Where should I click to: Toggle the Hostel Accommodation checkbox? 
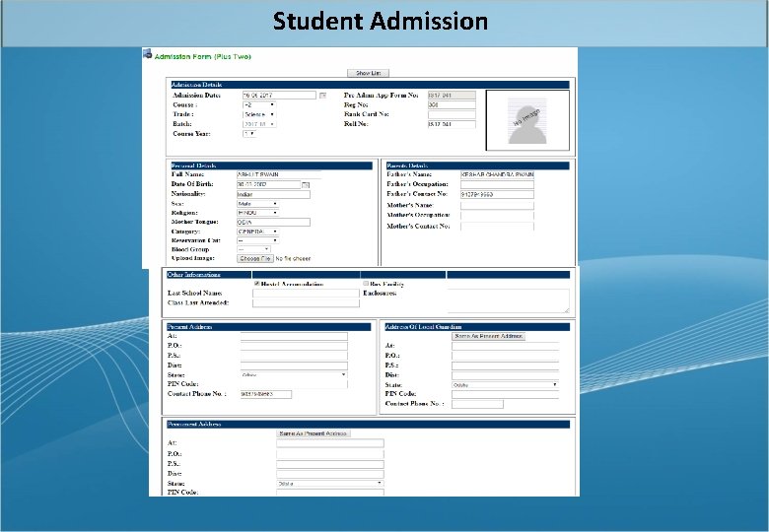[x=256, y=284]
